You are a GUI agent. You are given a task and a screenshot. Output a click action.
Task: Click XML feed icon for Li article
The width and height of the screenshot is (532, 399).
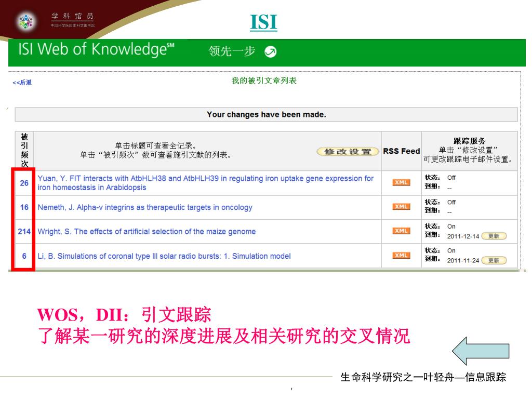402,256
